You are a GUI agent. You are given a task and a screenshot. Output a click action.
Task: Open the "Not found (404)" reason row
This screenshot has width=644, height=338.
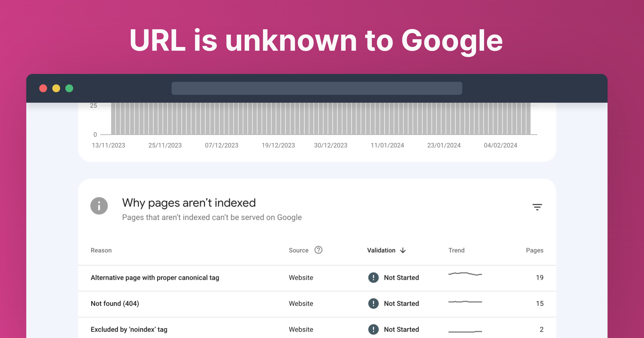pos(115,303)
